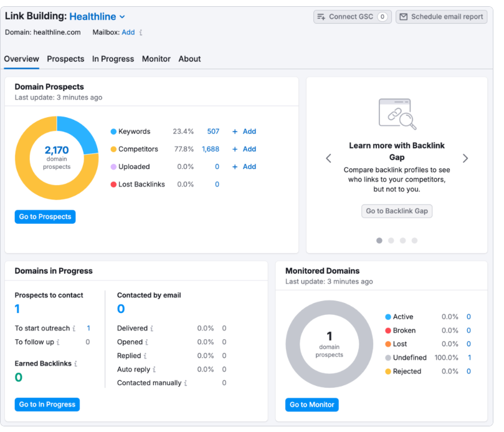Open the Monitor tab
Screen dimensions: 504x432
coord(156,59)
